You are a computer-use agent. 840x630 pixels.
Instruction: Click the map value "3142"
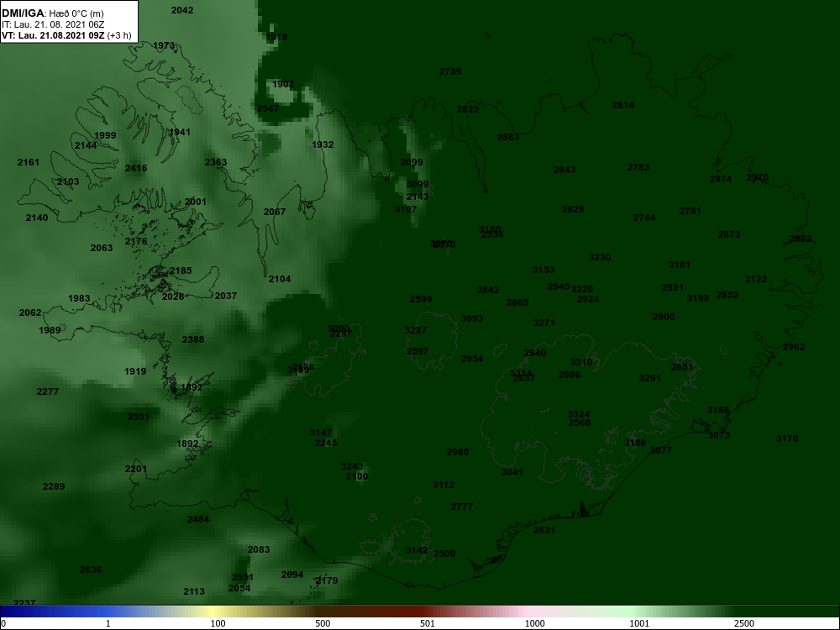(x=417, y=551)
